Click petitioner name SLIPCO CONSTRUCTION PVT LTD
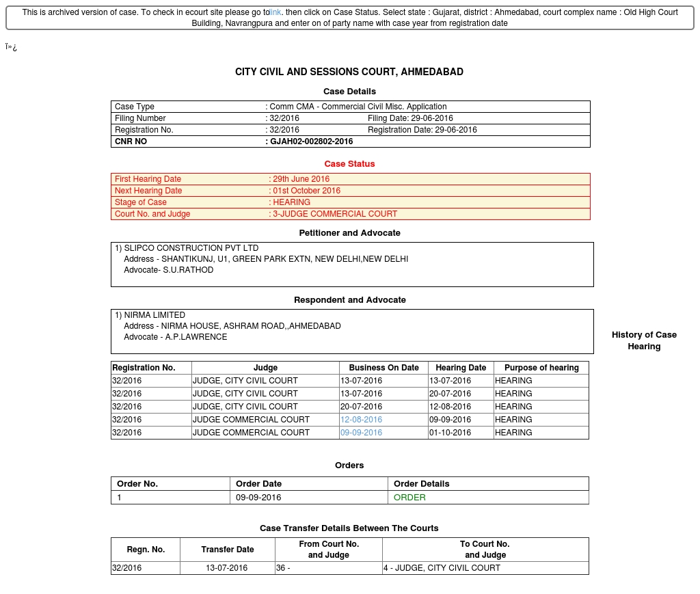 pos(191,248)
